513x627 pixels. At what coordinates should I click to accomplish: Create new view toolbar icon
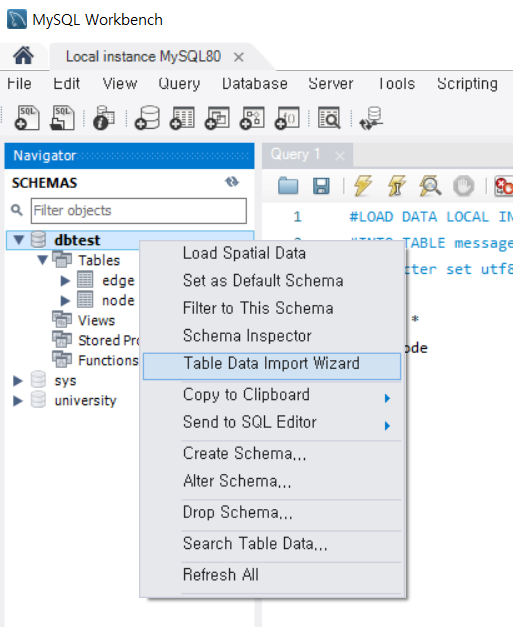tap(217, 118)
